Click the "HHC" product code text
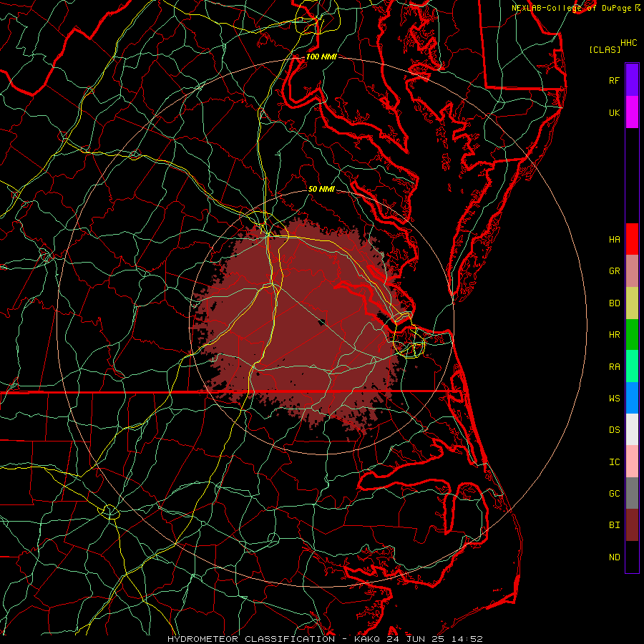The width and height of the screenshot is (644, 644). tap(628, 43)
